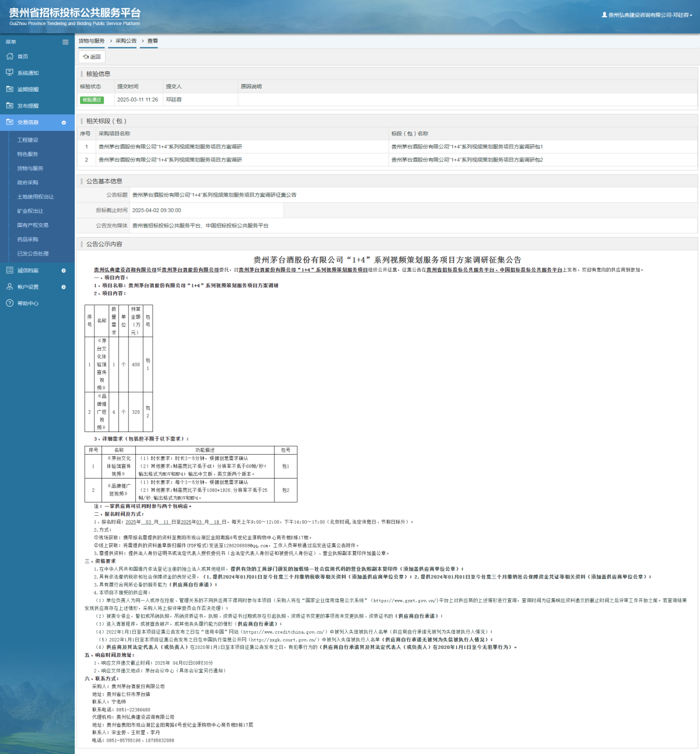Select lot name ending 方案调研包1

coord(467,146)
